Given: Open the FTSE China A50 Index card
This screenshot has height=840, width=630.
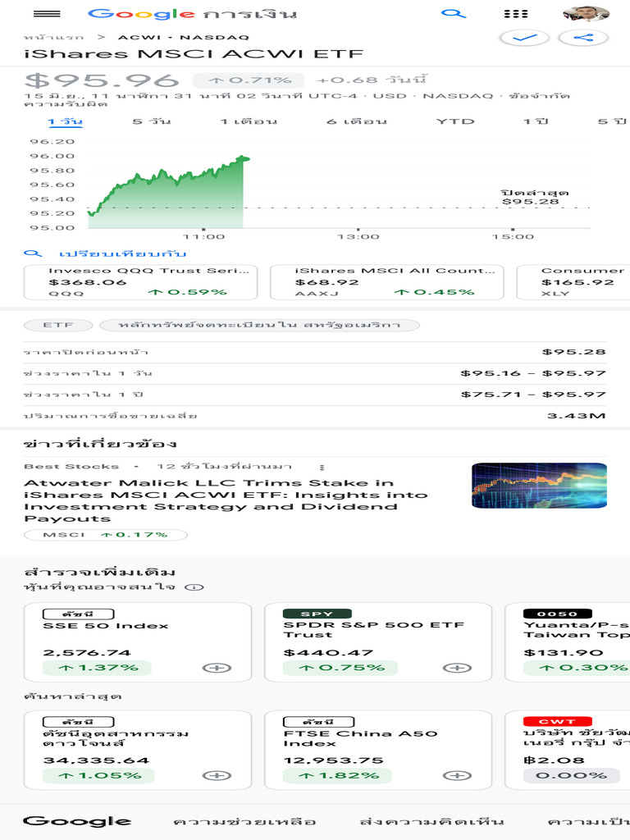Looking at the screenshot, I should [x=378, y=750].
